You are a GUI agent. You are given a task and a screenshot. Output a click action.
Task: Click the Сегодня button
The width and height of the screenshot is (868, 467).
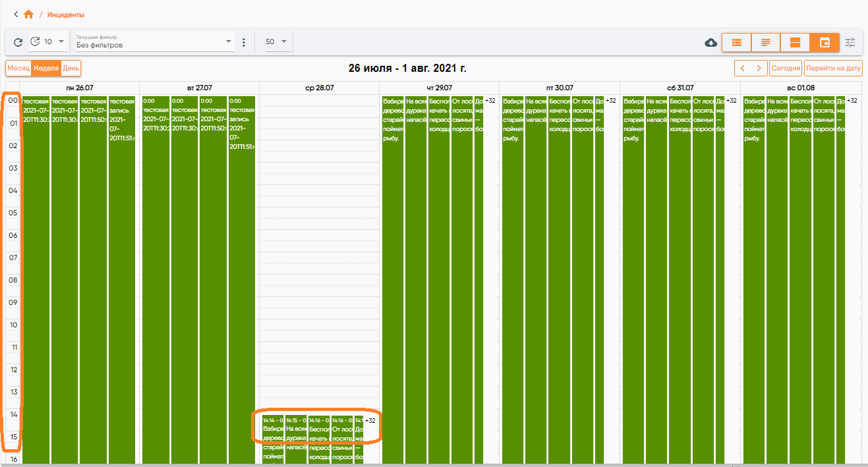(x=786, y=68)
